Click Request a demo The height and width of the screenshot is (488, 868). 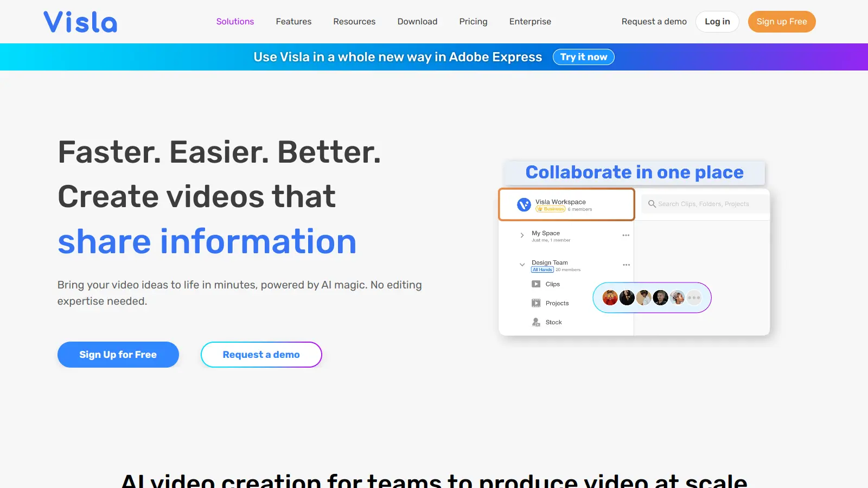261,355
